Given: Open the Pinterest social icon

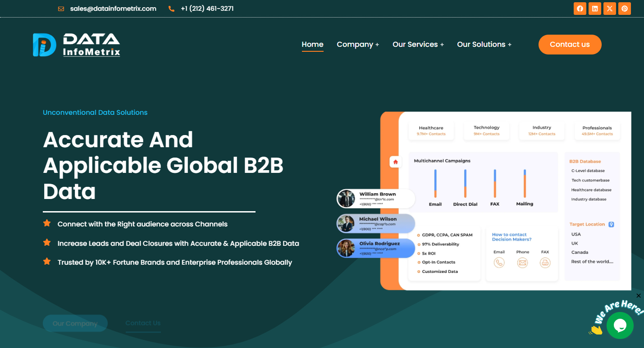Looking at the screenshot, I should coord(625,9).
